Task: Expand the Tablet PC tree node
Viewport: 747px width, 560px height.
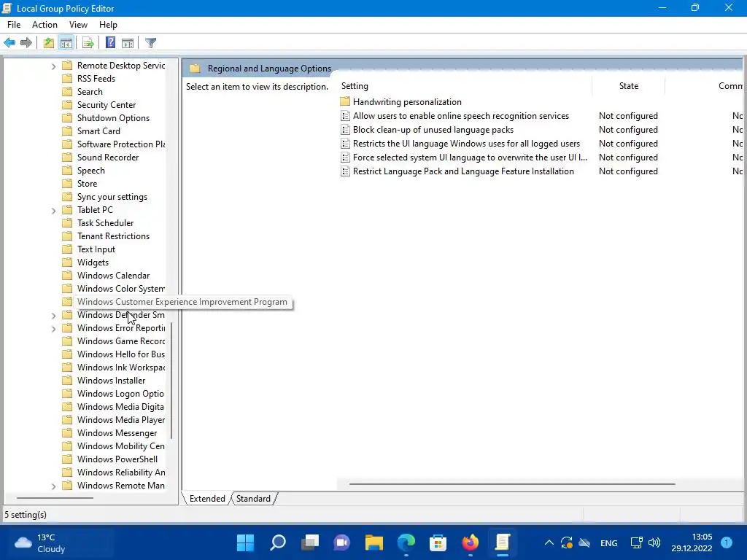Action: point(53,211)
